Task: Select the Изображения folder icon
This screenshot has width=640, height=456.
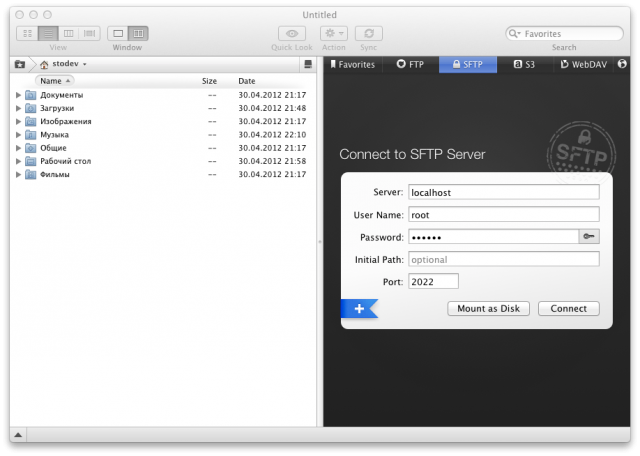Action: click(x=30, y=121)
